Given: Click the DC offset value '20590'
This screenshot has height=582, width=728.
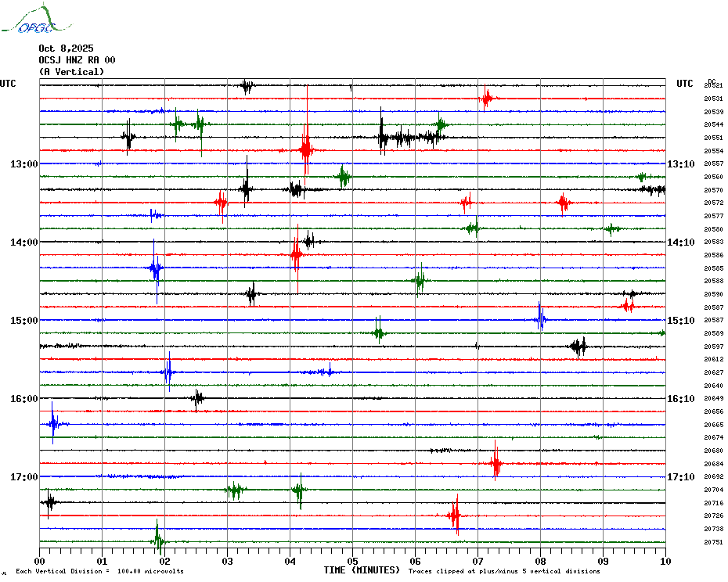Looking at the screenshot, I should [714, 294].
